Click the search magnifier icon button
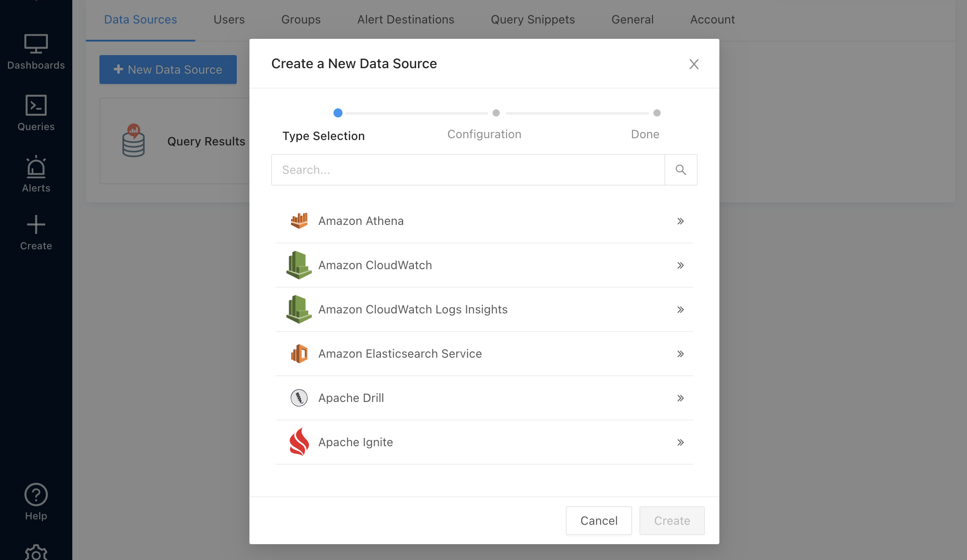Viewport: 967px width, 560px height. coord(681,170)
